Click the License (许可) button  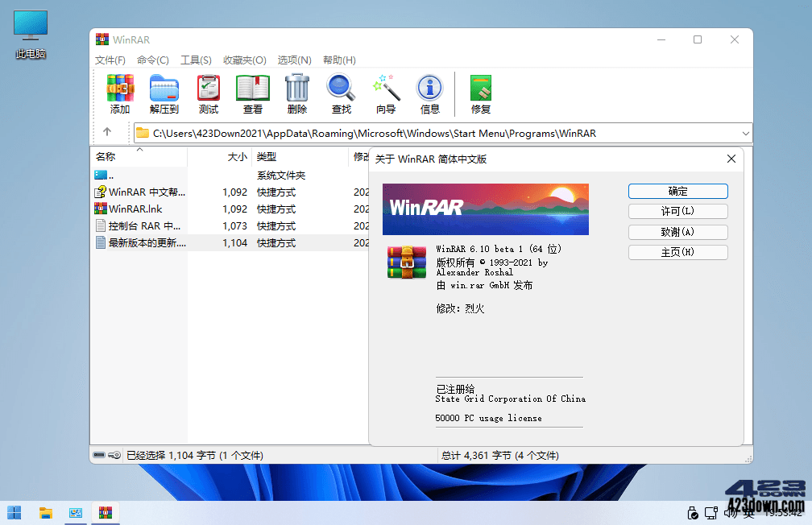tap(678, 211)
